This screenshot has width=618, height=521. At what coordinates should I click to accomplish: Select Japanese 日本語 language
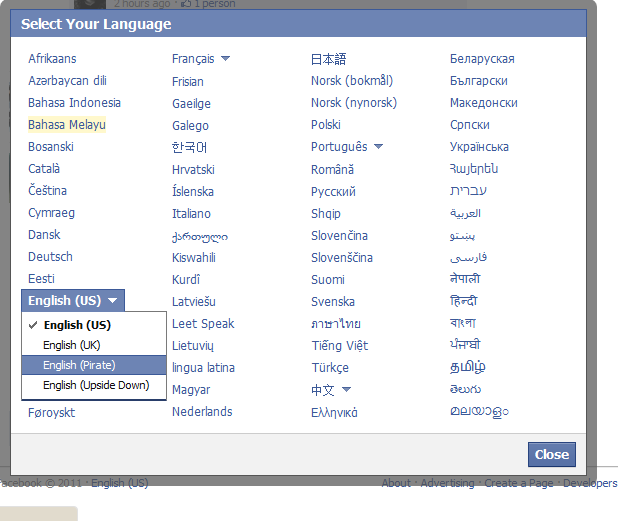(328, 60)
